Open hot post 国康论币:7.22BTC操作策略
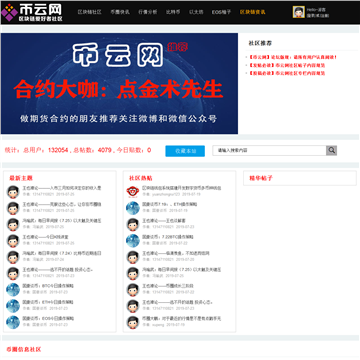Image resolution: width=360 pixels, height=360 pixels. pos(168,237)
